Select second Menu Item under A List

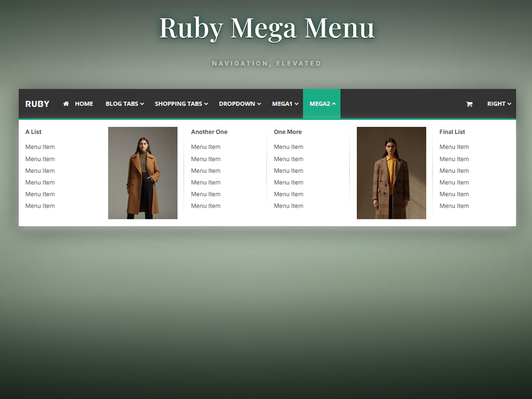(x=40, y=159)
